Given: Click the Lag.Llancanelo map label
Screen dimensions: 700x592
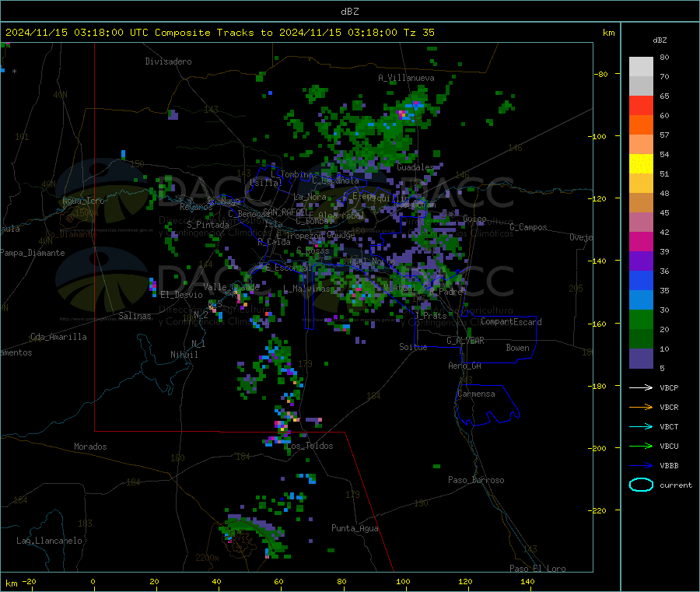Looking at the screenshot, I should (x=49, y=541).
